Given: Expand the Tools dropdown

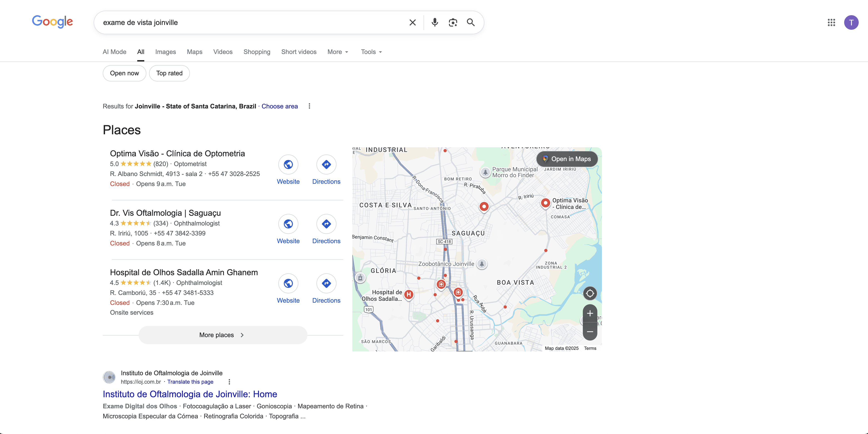Looking at the screenshot, I should click(371, 52).
